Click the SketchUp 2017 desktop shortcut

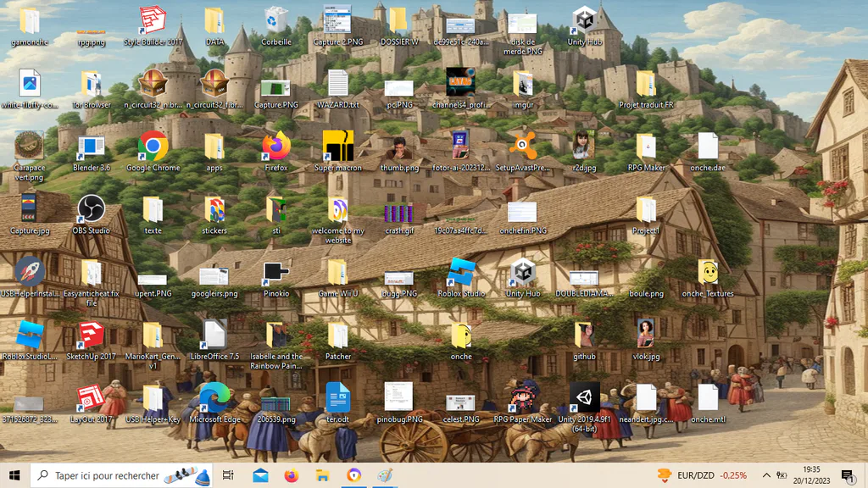(92, 341)
